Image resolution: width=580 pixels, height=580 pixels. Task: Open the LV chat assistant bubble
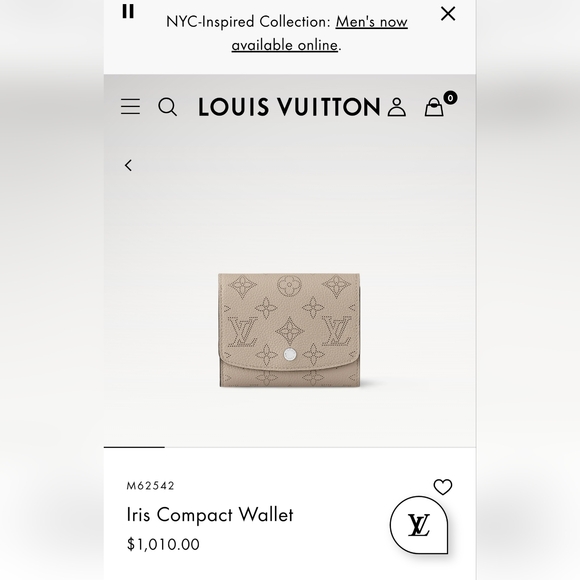(x=419, y=525)
